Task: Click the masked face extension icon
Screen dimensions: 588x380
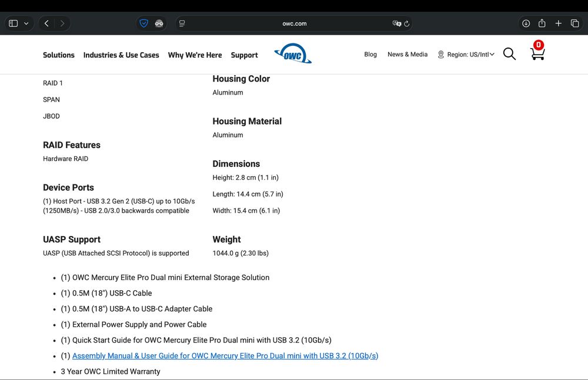Action: click(159, 23)
